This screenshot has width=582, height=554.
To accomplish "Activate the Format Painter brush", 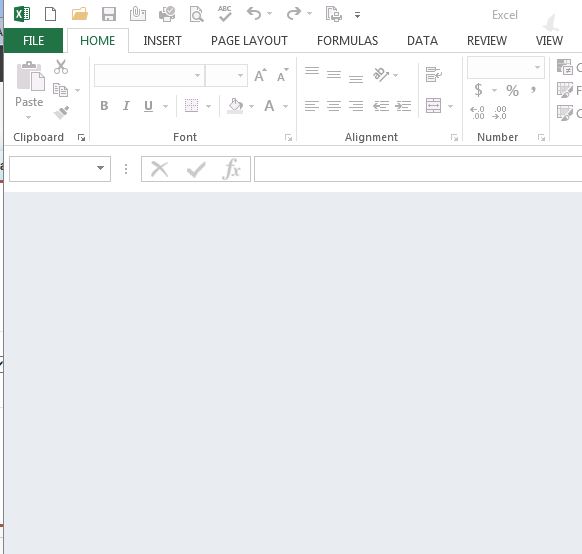I will 61,112.
